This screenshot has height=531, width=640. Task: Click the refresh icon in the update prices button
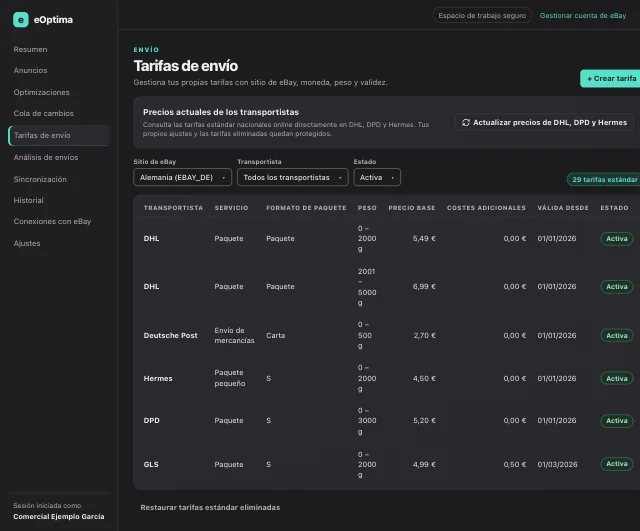[466, 122]
